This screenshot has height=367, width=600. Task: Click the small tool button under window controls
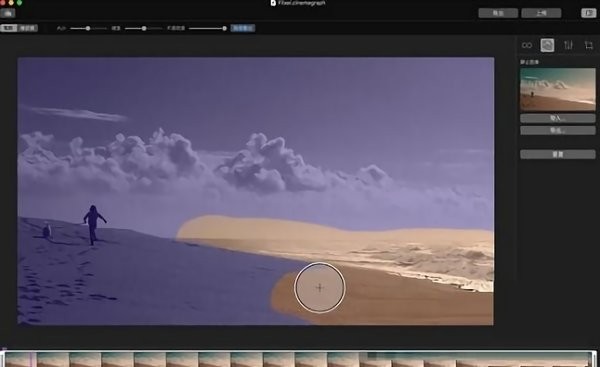(x=8, y=13)
